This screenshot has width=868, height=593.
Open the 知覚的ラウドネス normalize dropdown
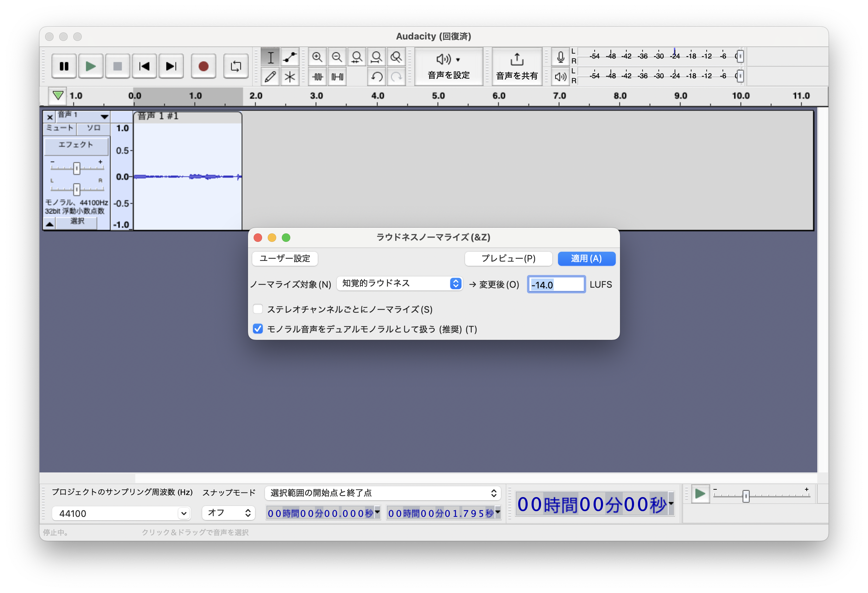(x=399, y=284)
